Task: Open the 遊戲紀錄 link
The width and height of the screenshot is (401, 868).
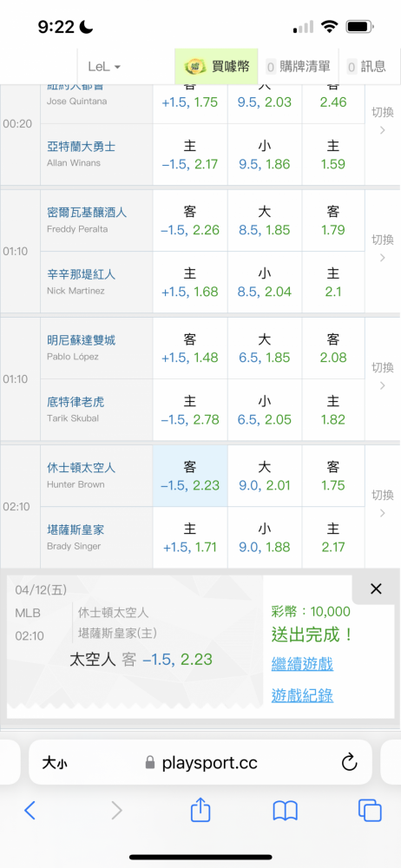Action: point(302,695)
